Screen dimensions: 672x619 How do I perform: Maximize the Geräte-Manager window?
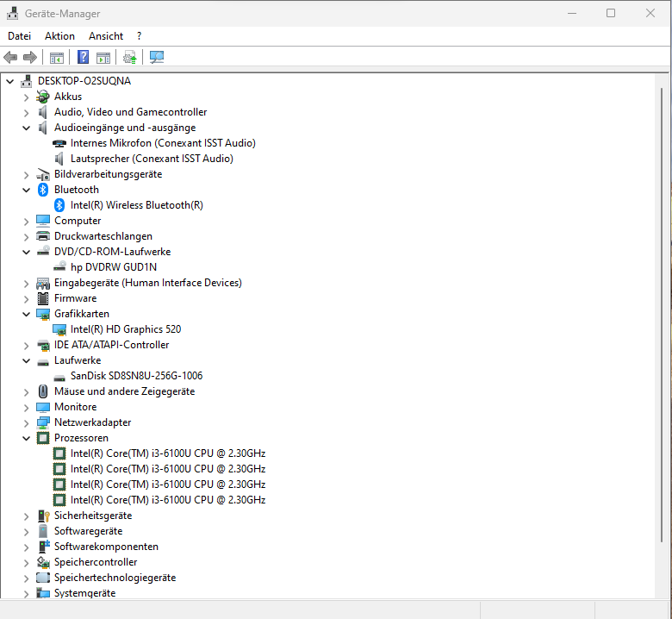tap(611, 13)
